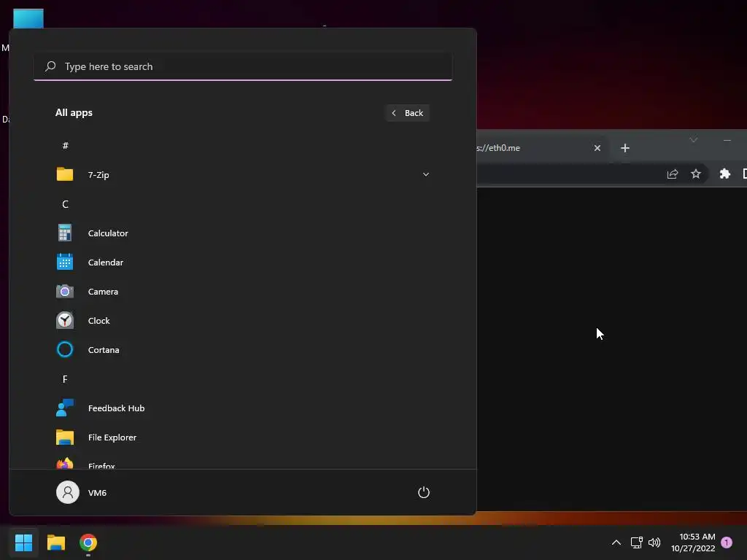Open the volume speaker tray icon

point(654,542)
